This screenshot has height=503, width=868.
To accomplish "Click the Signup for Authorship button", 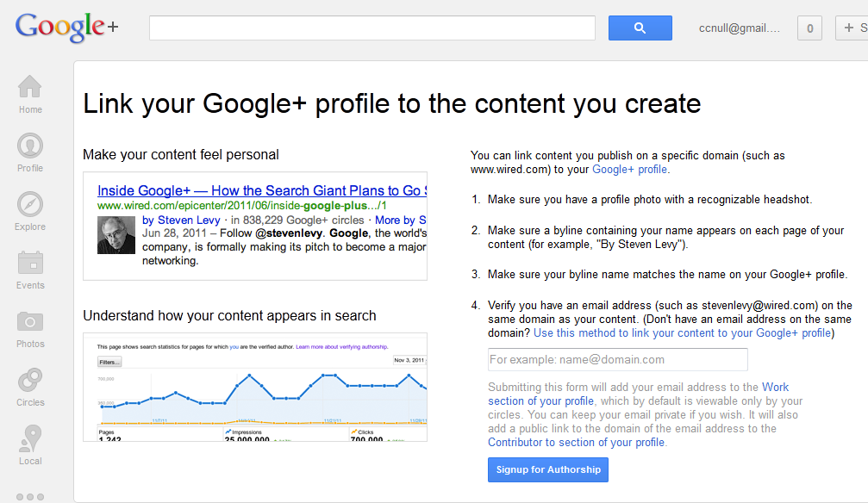I will 548,469.
